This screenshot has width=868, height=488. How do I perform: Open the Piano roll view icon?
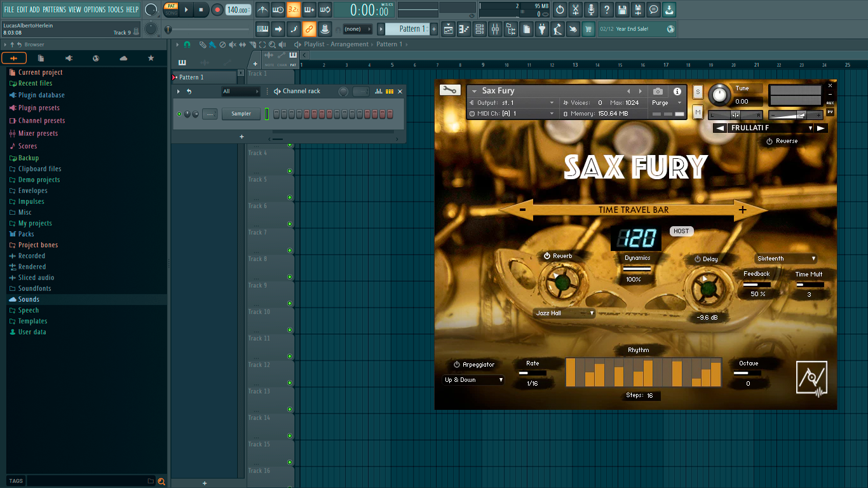464,29
